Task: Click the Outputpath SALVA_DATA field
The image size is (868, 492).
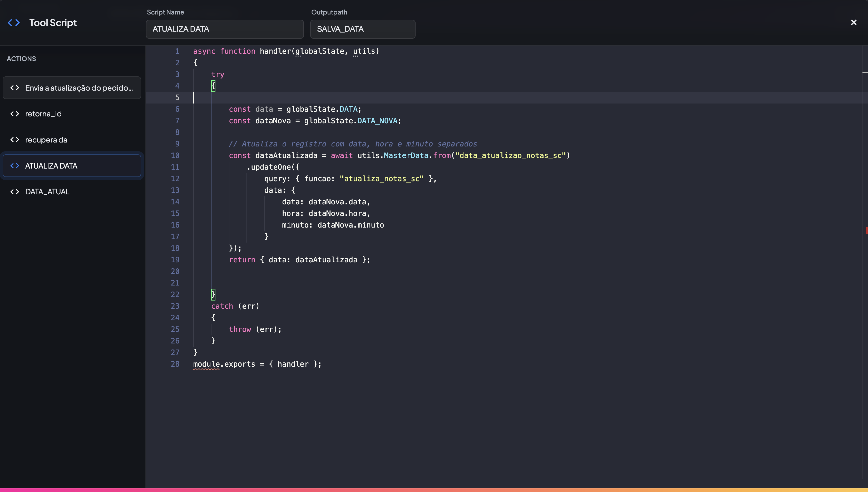Action: (x=362, y=29)
